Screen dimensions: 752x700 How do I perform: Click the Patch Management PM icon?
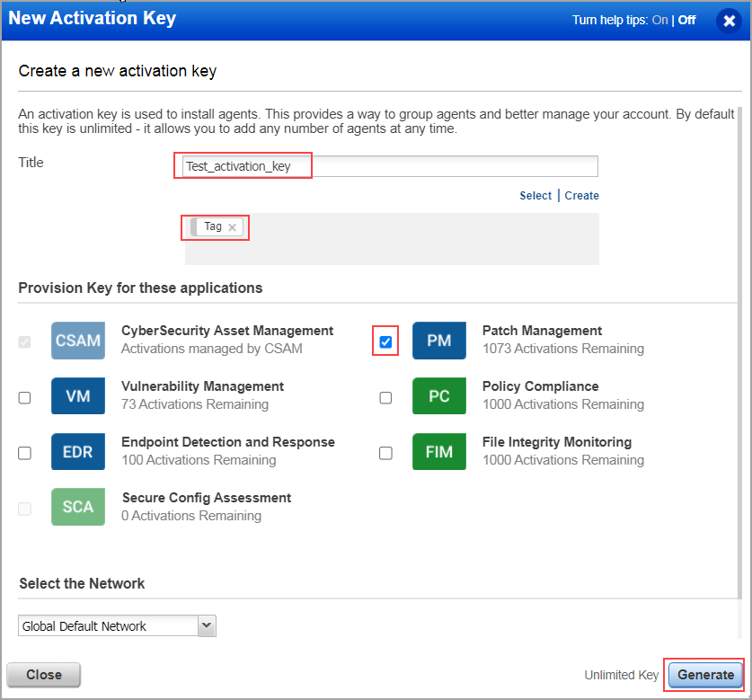(438, 341)
